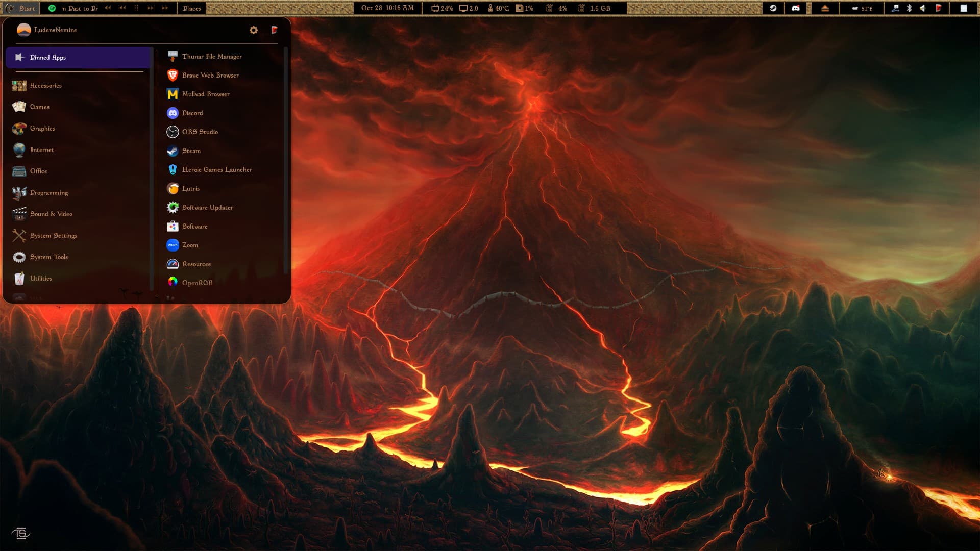Skip to the next track

[151, 8]
